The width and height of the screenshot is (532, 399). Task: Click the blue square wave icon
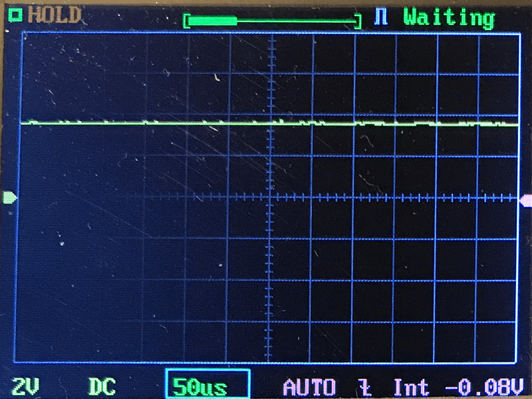click(x=381, y=17)
